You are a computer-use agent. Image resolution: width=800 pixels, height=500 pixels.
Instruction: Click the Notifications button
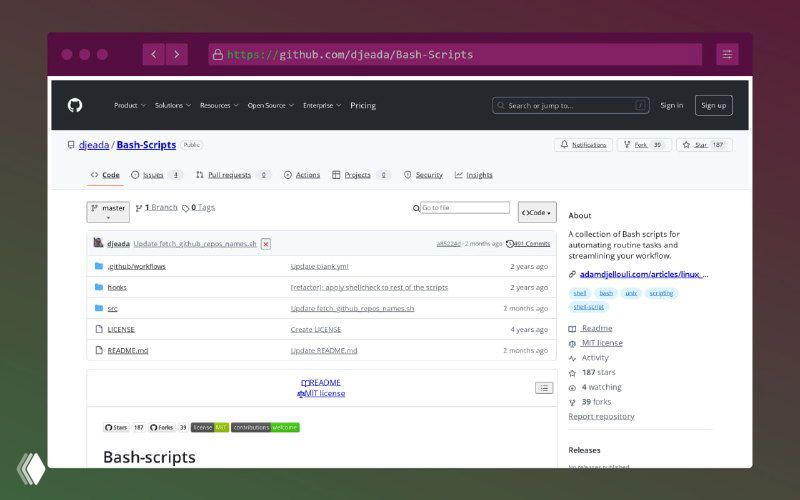tap(583, 145)
